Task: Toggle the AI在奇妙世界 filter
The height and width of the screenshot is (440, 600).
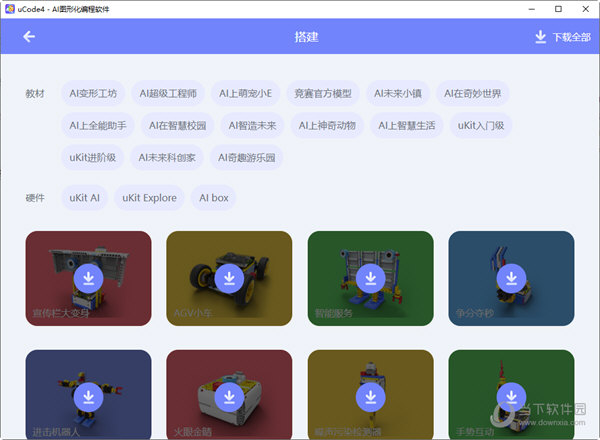Action: click(473, 93)
